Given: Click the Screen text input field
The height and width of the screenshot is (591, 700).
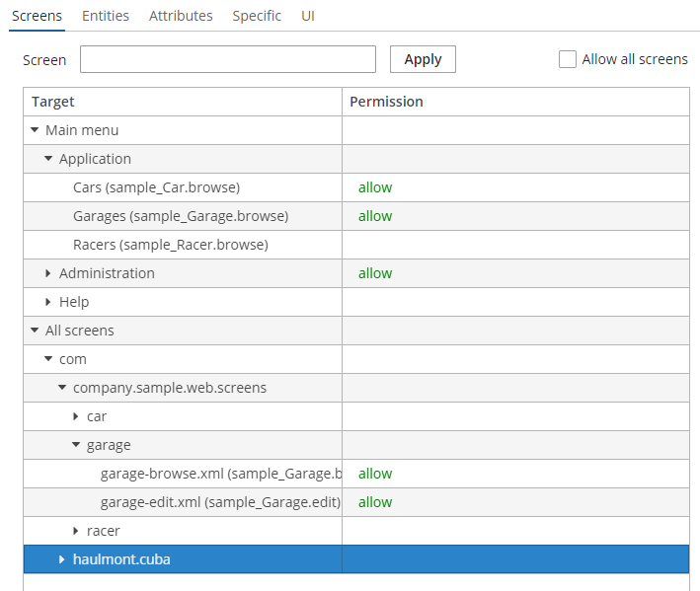Looking at the screenshot, I should coord(228,59).
